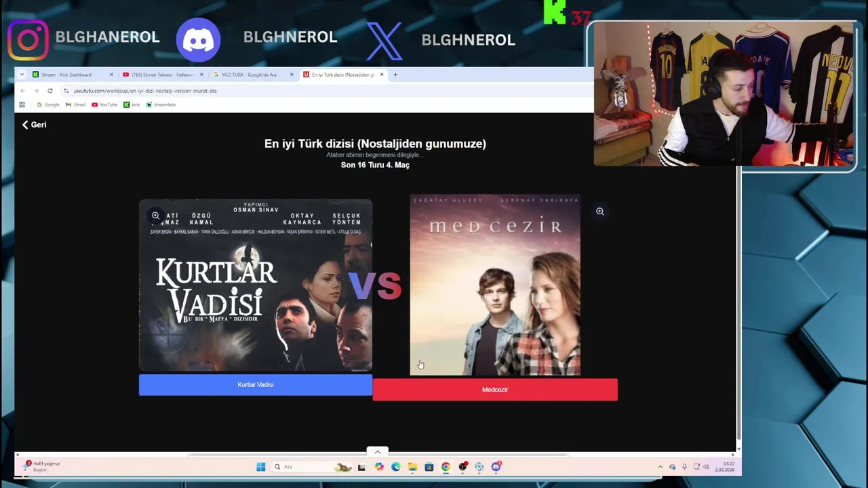Click the 'Son 16 Turu 4. Maç' text

[x=375, y=165]
